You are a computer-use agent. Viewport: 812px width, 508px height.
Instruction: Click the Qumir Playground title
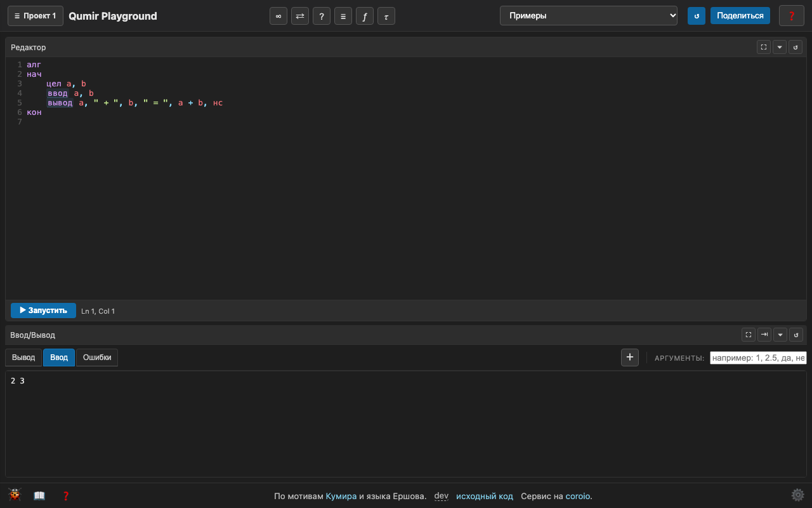(113, 16)
